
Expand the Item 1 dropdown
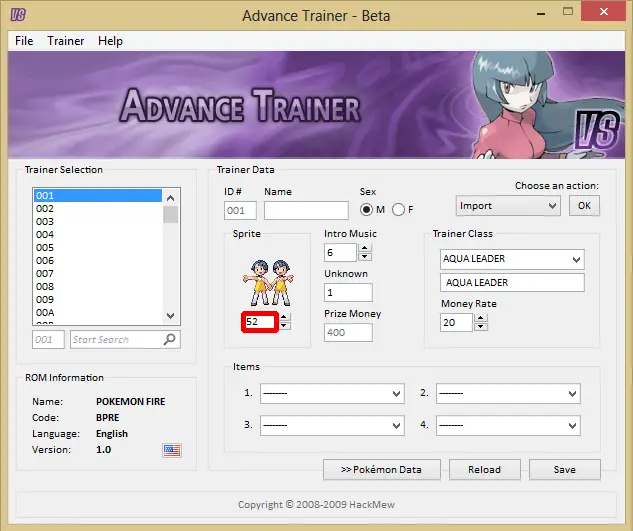coord(332,393)
